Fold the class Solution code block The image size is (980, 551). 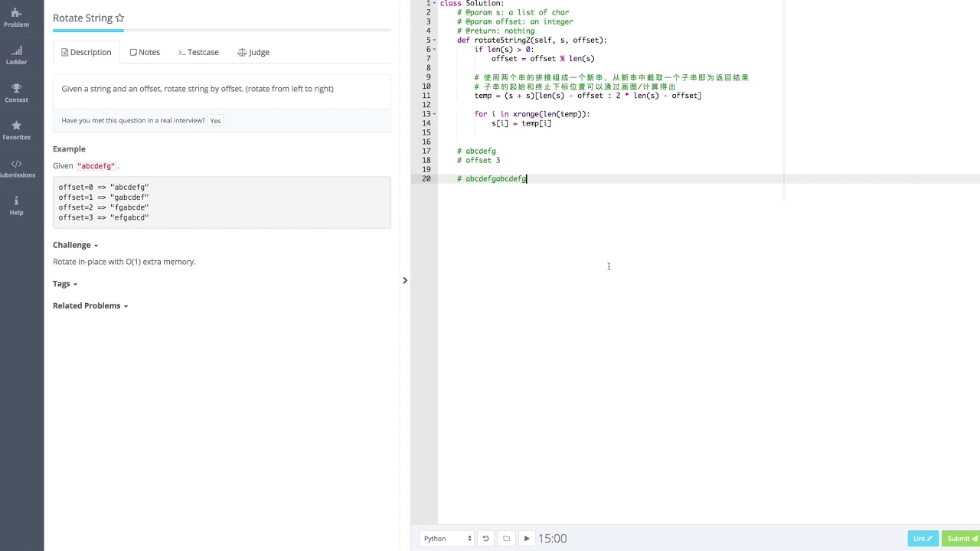pos(436,4)
